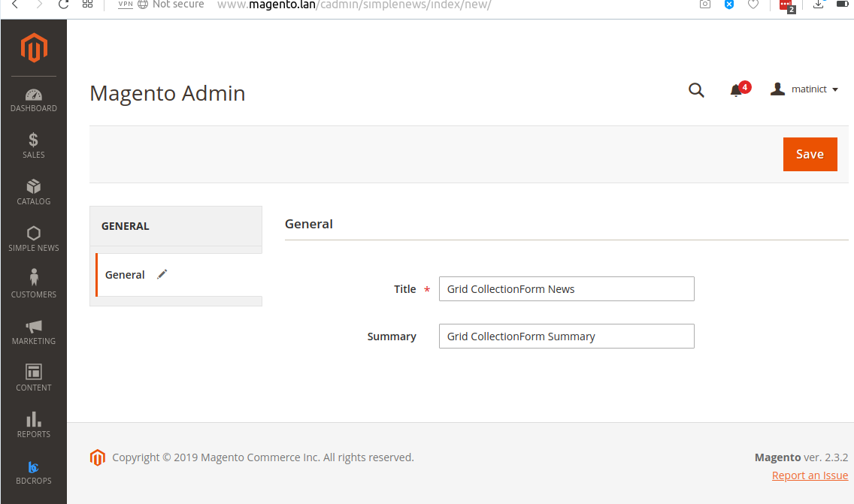The height and width of the screenshot is (504, 854).
Task: Open the Marketing menu
Action: [x=34, y=332]
